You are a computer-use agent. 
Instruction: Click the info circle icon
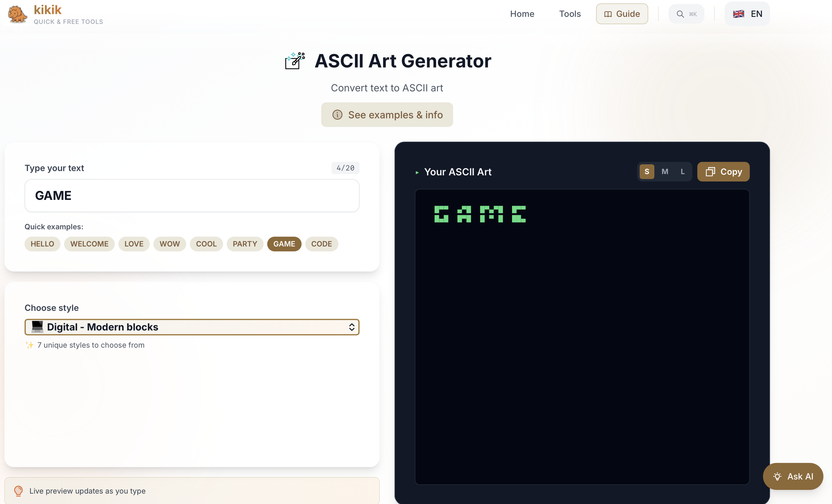(x=337, y=115)
